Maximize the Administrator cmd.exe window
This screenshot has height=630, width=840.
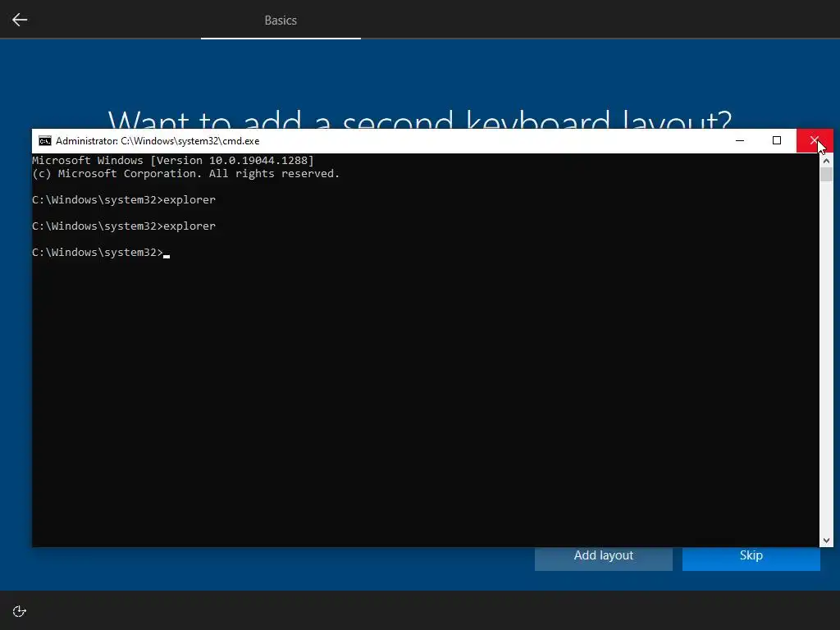(777, 140)
